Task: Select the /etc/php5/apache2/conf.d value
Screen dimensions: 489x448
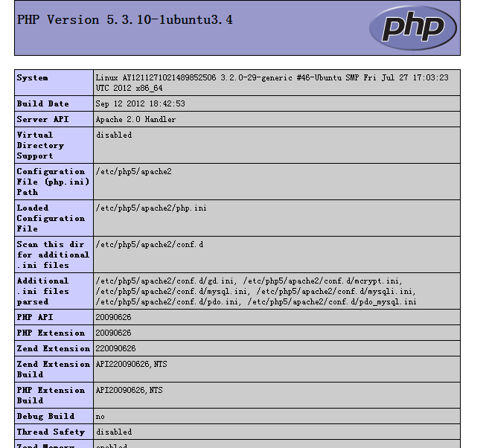Action: [x=150, y=244]
